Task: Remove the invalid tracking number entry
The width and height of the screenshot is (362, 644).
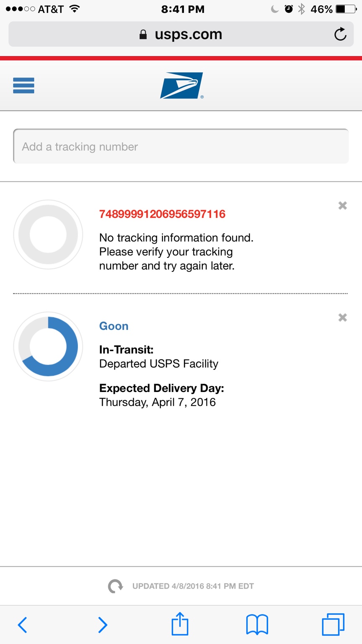Action: click(342, 205)
